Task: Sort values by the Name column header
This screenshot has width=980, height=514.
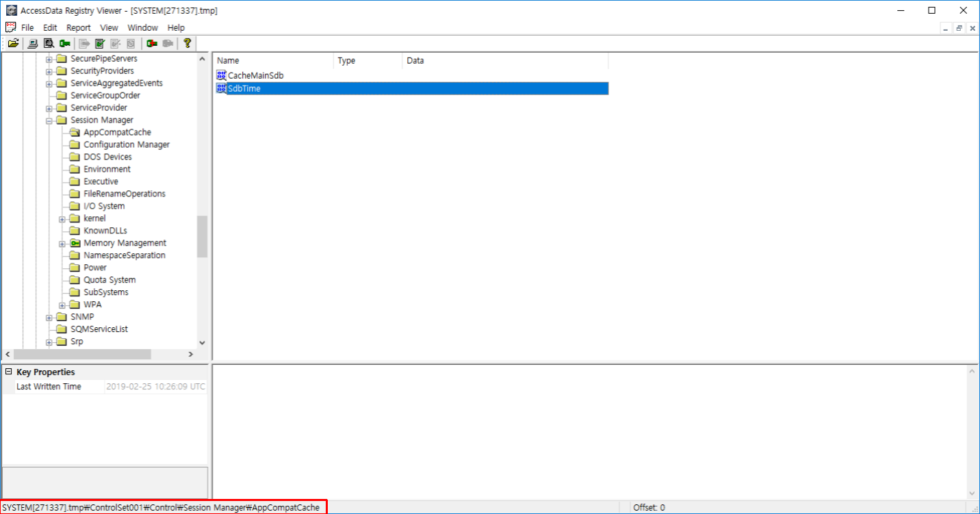Action: [x=273, y=61]
